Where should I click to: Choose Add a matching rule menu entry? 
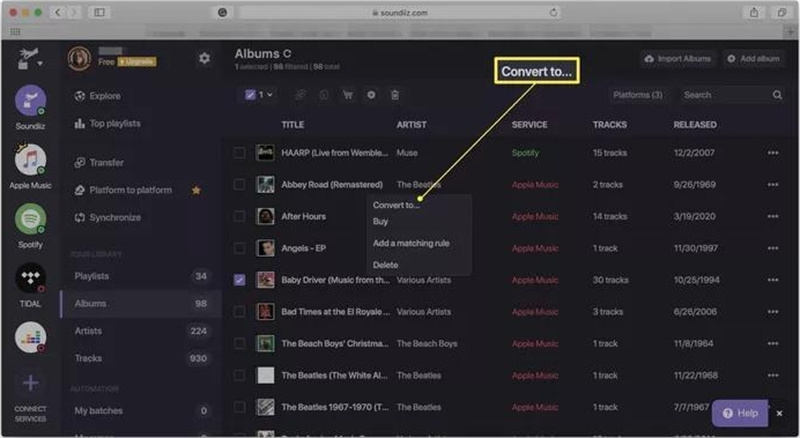tap(411, 243)
